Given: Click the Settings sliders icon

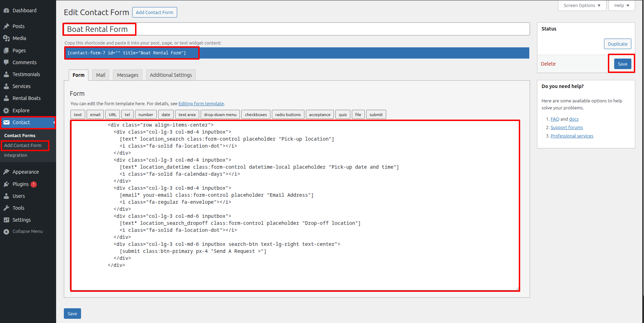Looking at the screenshot, I should point(6,220).
